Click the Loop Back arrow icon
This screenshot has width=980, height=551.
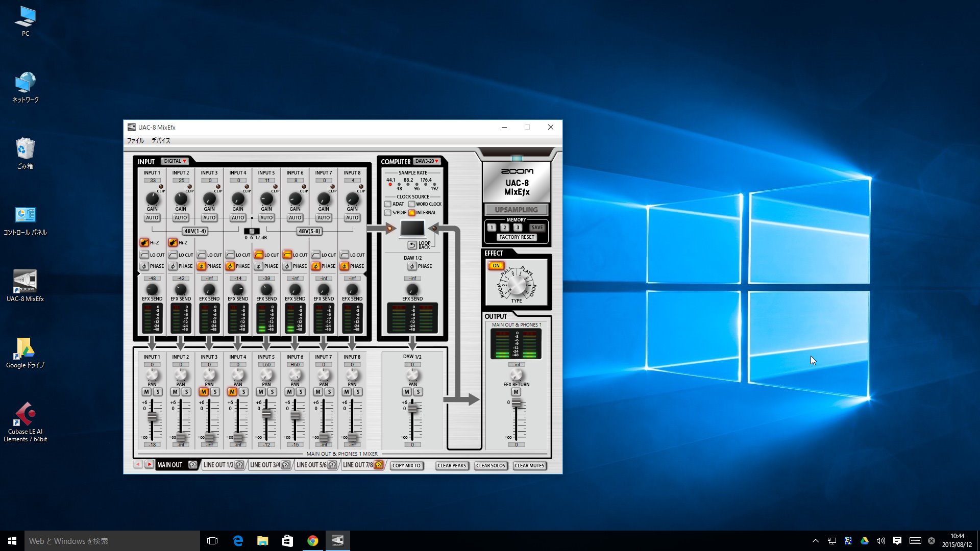point(412,245)
